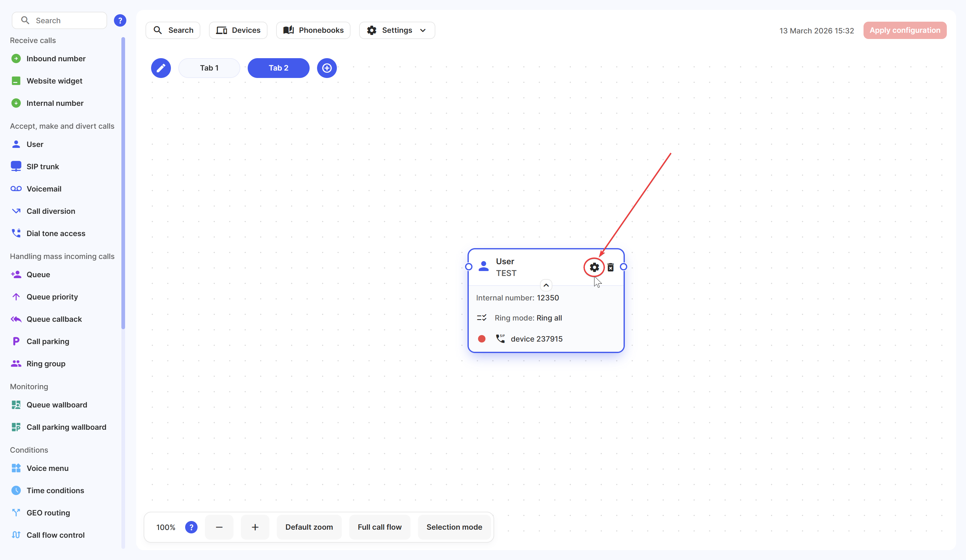Click the SIP trunk element

[x=42, y=167]
